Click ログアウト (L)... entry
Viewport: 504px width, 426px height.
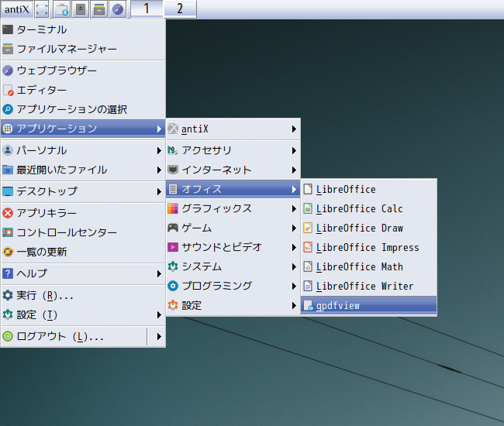coord(74,336)
